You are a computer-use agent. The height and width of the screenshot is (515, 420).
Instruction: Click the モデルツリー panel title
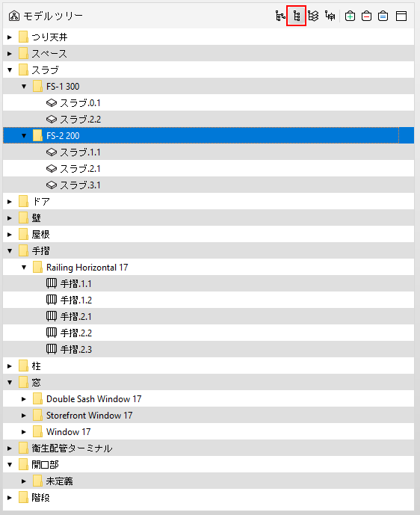click(53, 16)
